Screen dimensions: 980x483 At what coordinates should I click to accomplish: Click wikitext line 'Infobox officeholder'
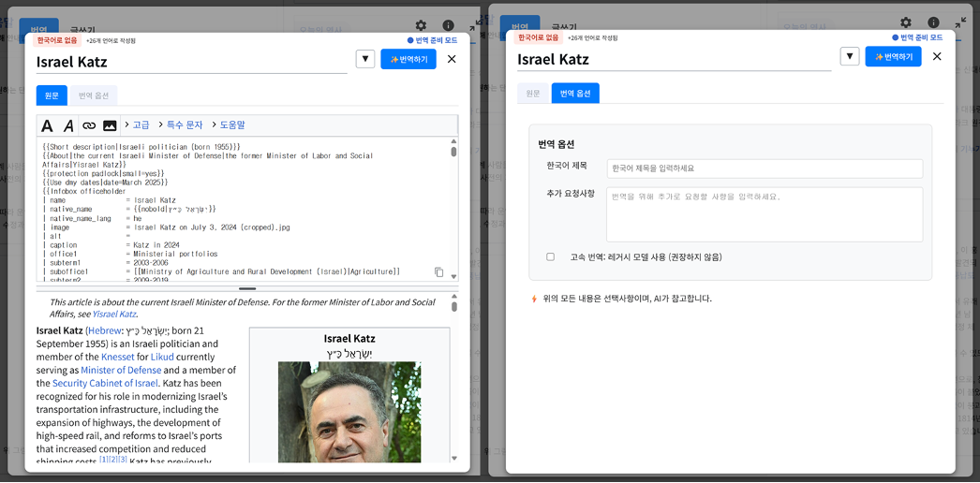pos(83,191)
